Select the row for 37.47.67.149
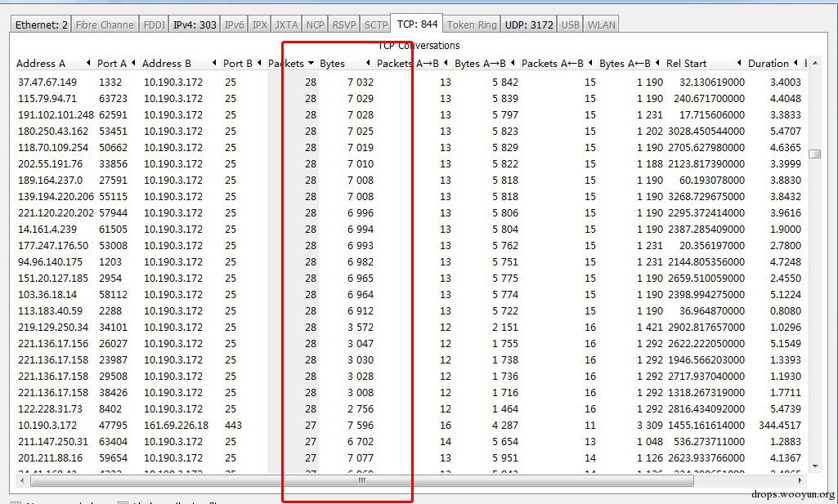The height and width of the screenshot is (504, 838). [x=409, y=83]
